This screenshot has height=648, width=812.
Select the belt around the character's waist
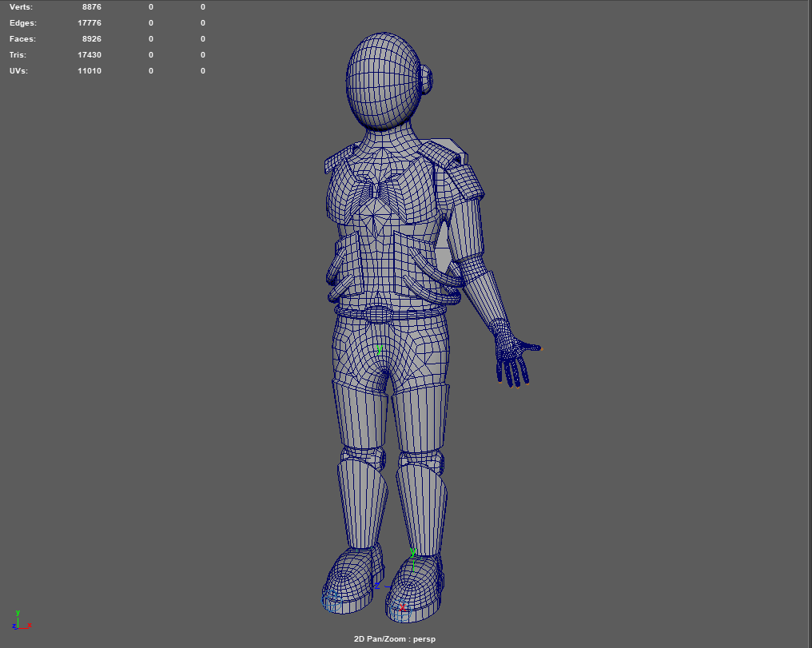pyautogui.click(x=392, y=312)
